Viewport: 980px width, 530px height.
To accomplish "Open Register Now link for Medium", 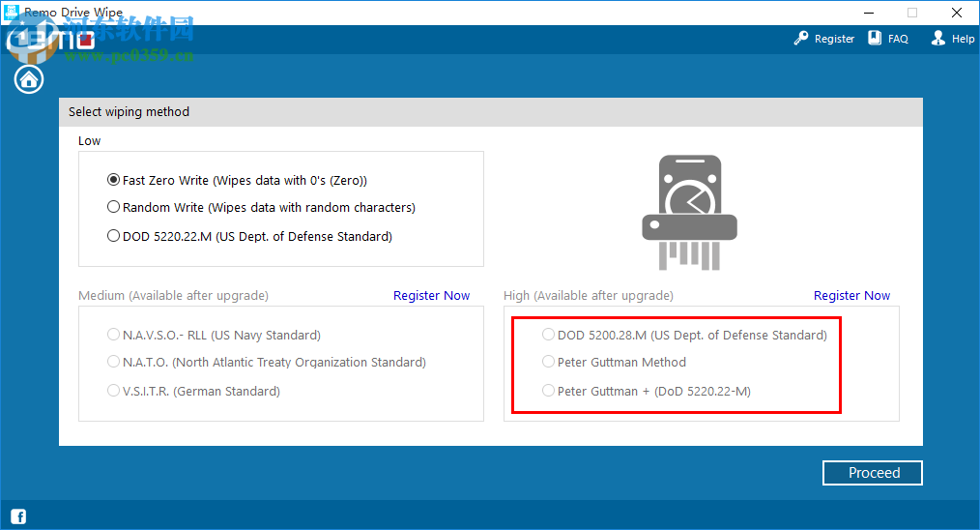I will tap(431, 295).
